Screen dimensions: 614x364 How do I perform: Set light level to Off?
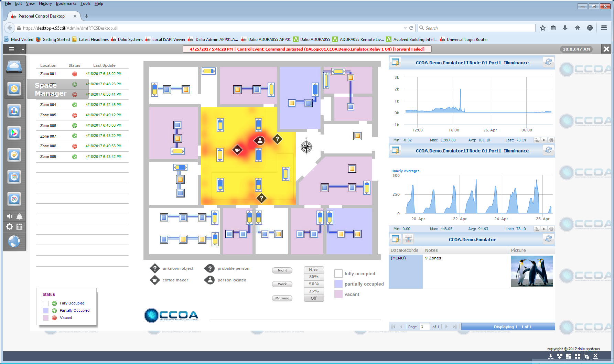[x=314, y=298]
